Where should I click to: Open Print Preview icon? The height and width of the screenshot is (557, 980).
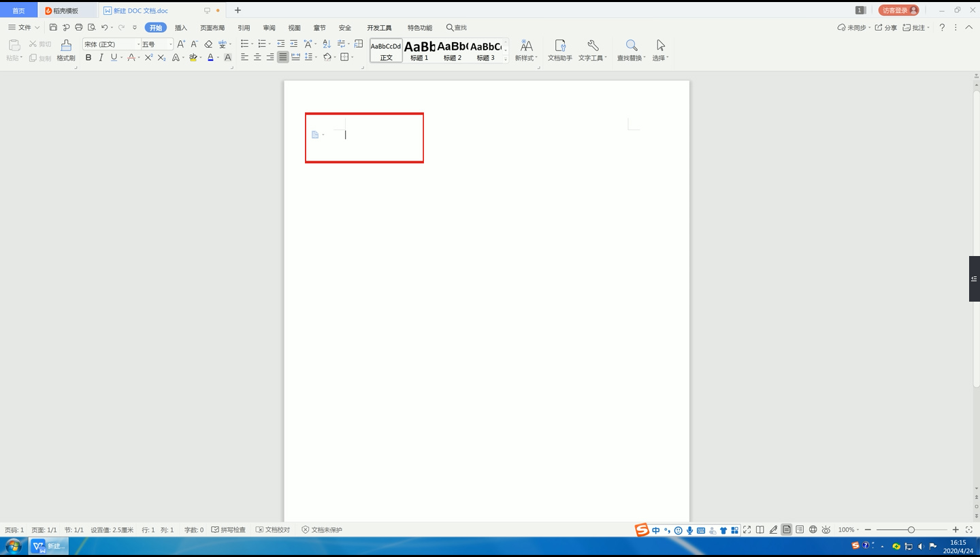pyautogui.click(x=92, y=27)
